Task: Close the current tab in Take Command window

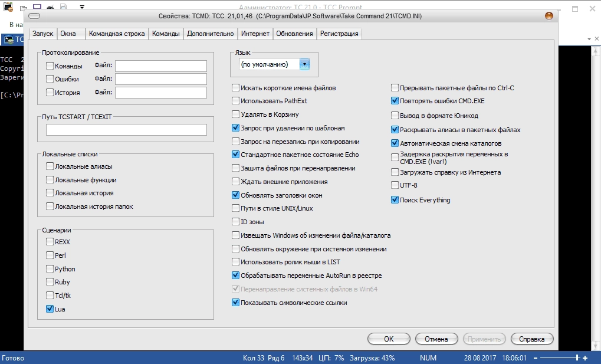Action: 597,39
